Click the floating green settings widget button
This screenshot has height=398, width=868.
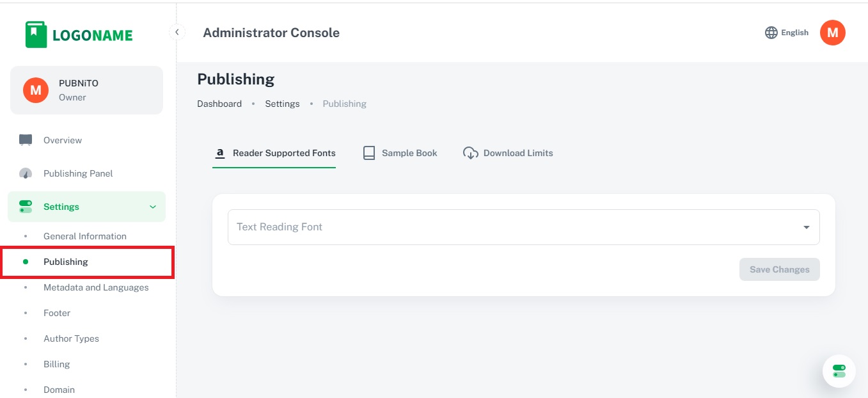click(839, 371)
